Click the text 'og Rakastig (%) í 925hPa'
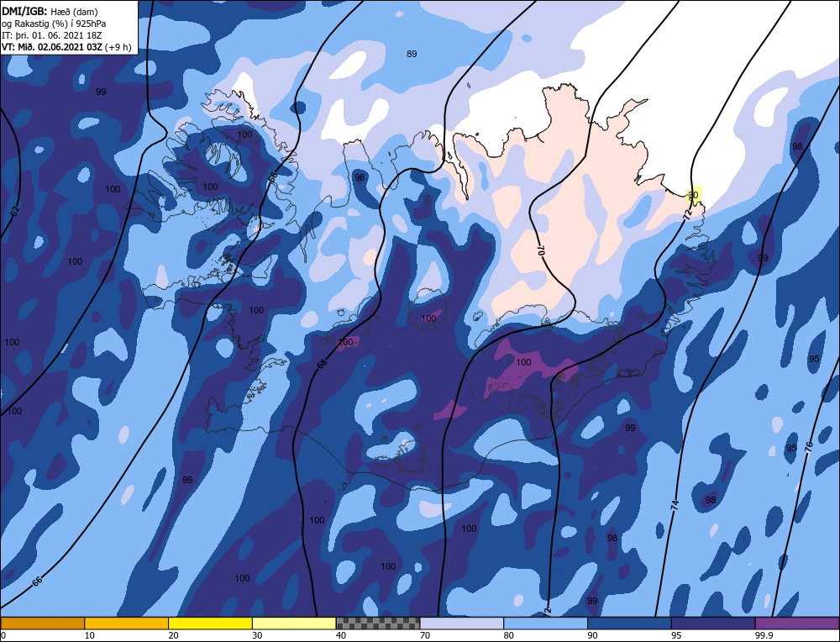The height and width of the screenshot is (642, 840). [x=54, y=24]
